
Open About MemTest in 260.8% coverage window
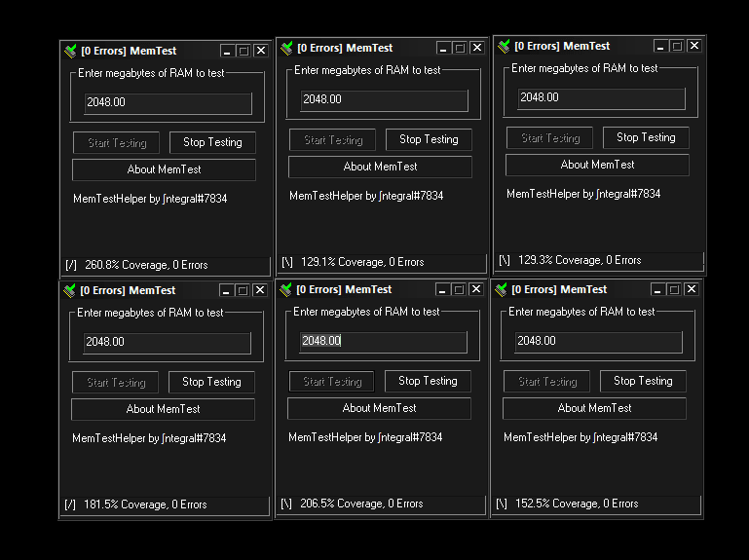click(x=164, y=169)
